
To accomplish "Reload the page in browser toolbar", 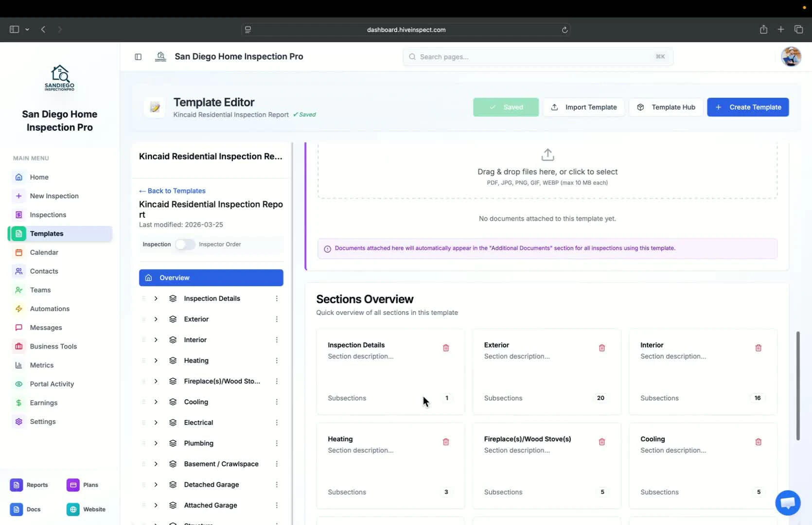I will click(x=565, y=30).
